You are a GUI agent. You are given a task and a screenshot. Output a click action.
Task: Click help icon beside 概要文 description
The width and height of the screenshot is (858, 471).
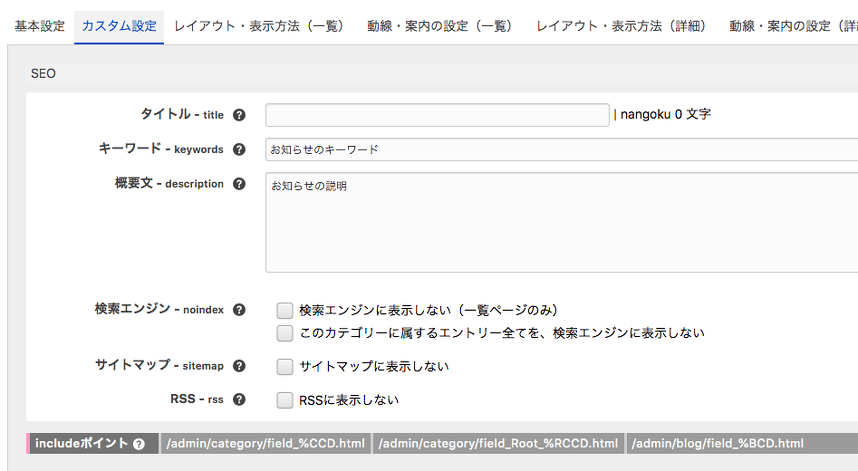(x=239, y=184)
